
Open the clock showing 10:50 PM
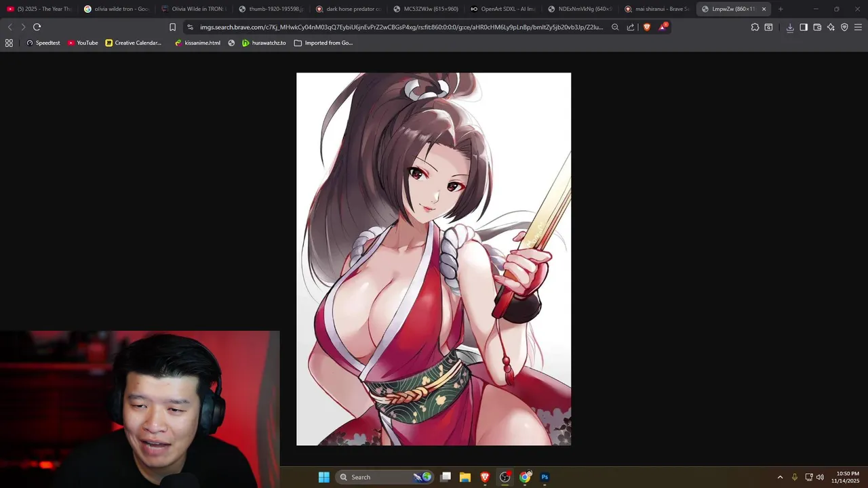click(x=846, y=477)
